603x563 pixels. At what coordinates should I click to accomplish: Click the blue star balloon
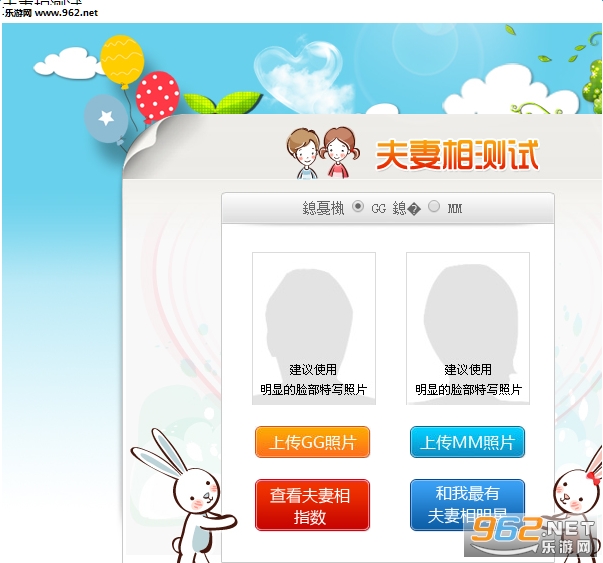click(x=106, y=120)
